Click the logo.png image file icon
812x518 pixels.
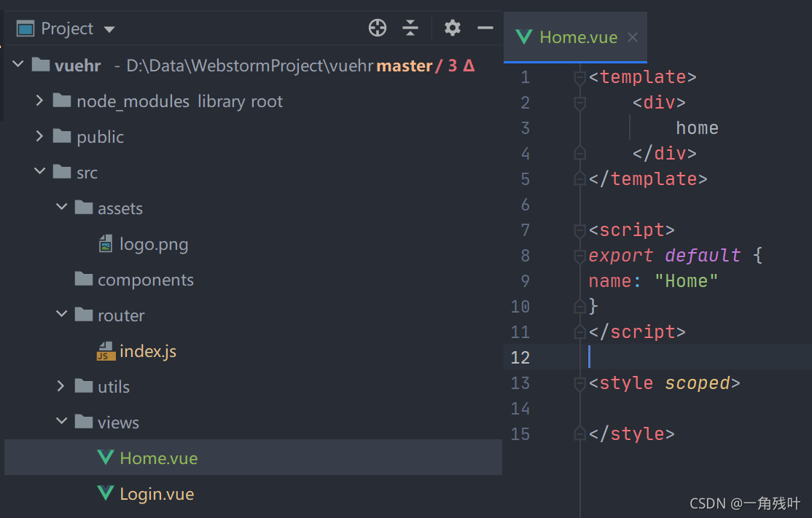pyautogui.click(x=106, y=244)
